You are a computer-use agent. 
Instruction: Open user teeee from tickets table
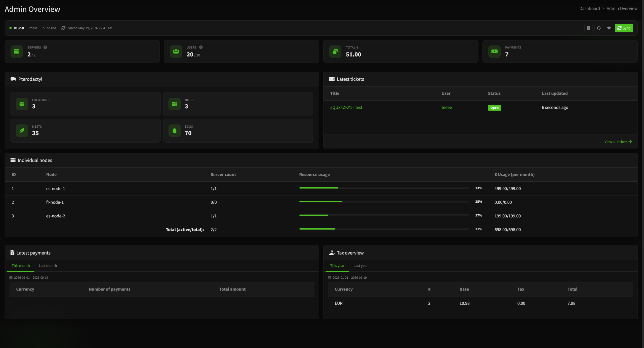(447, 108)
